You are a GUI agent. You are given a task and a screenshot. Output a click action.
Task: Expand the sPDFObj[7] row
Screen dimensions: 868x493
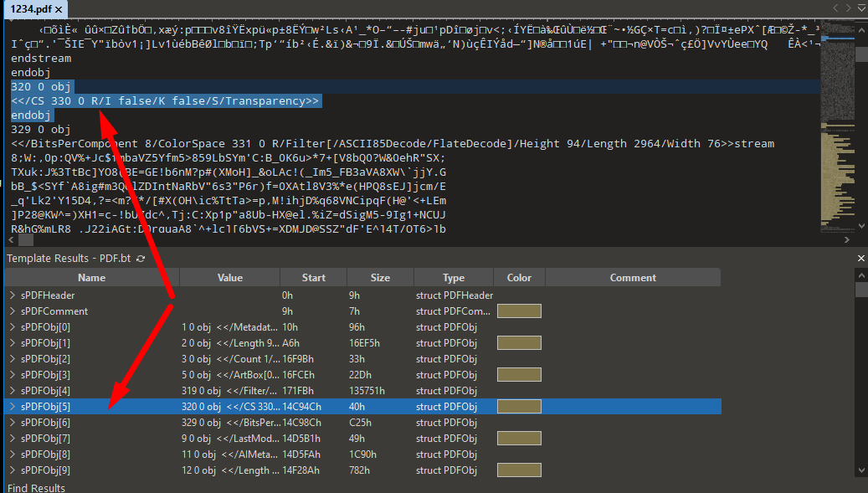click(13, 439)
